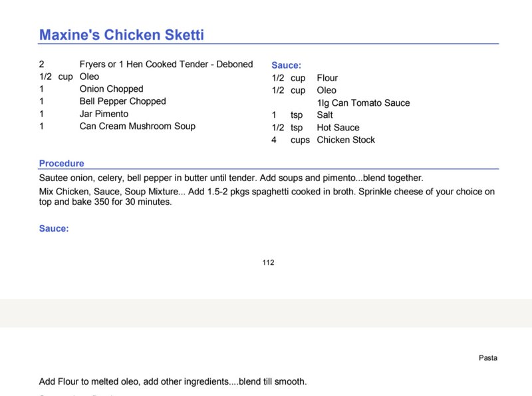
Task: Click the Oleo entry under the Sauce list
Action: (x=327, y=91)
